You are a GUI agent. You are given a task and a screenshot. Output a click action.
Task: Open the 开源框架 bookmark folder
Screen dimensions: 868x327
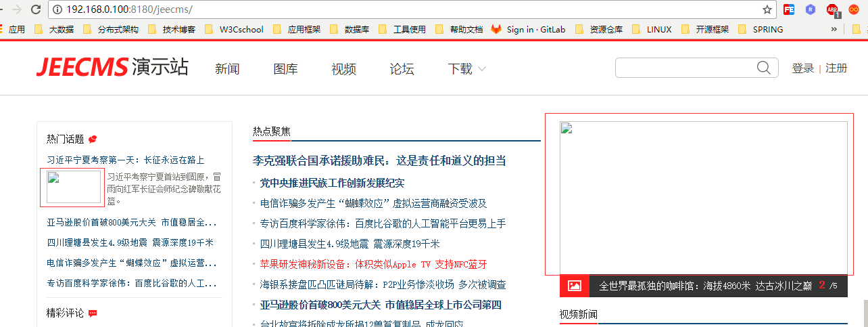pos(705,29)
